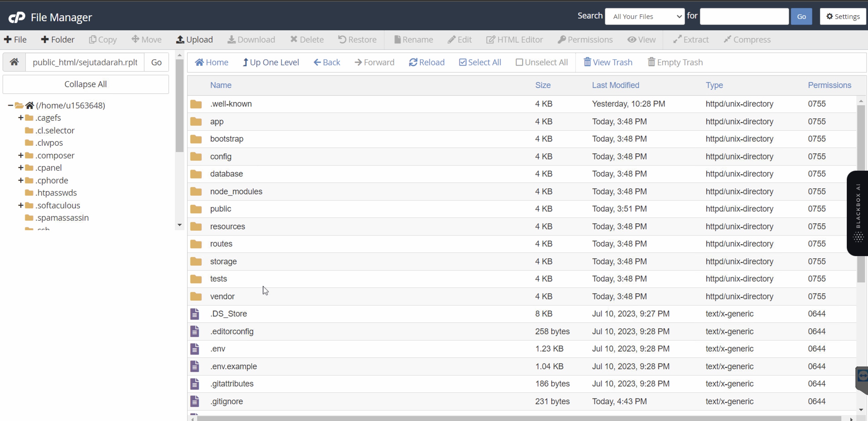Select the public folder row name

(220, 209)
